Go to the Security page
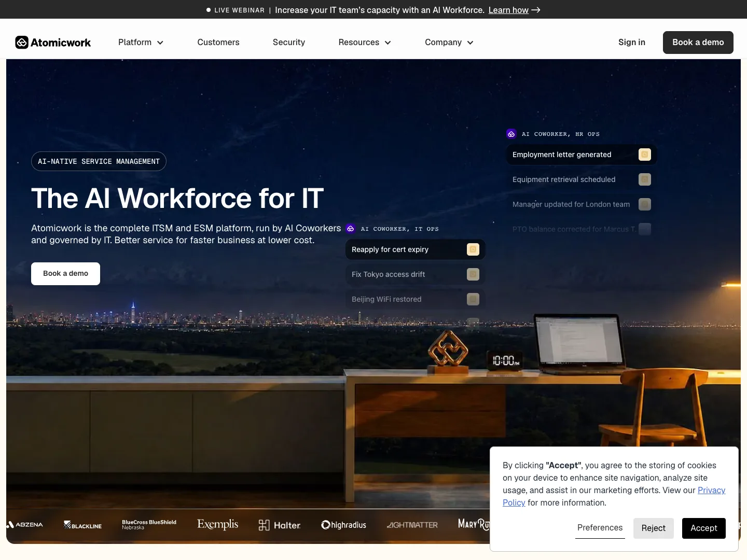Screen dimensions: 747x560 [289, 43]
